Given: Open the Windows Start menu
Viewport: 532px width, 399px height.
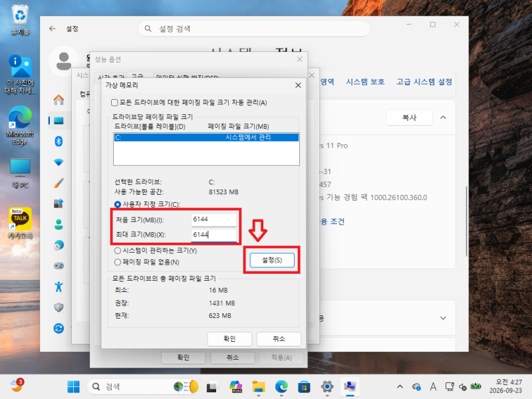Looking at the screenshot, I should (x=73, y=387).
